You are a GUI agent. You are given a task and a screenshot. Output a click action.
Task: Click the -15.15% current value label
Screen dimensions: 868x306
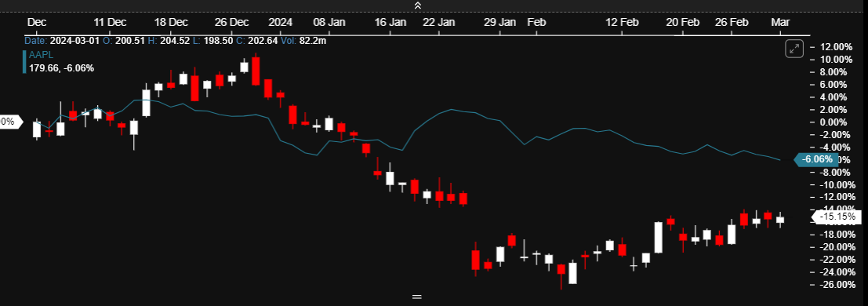(x=837, y=217)
